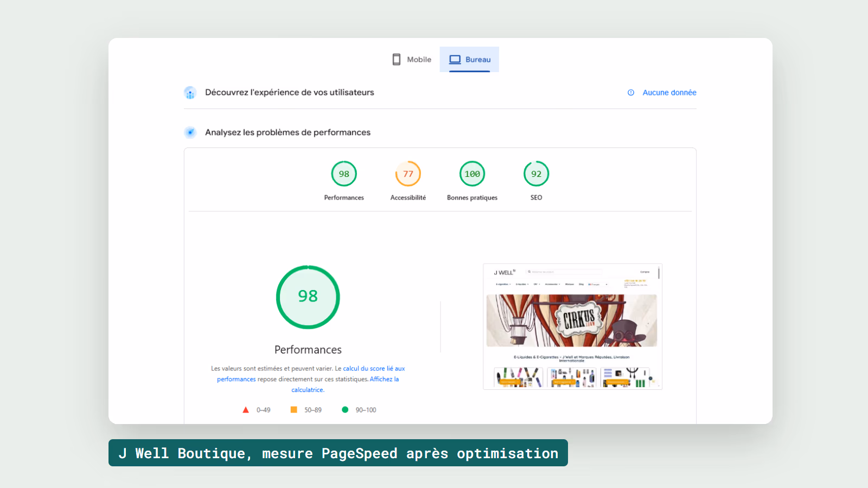Select the 100 Bonnes pratiques score gauge

click(x=472, y=174)
